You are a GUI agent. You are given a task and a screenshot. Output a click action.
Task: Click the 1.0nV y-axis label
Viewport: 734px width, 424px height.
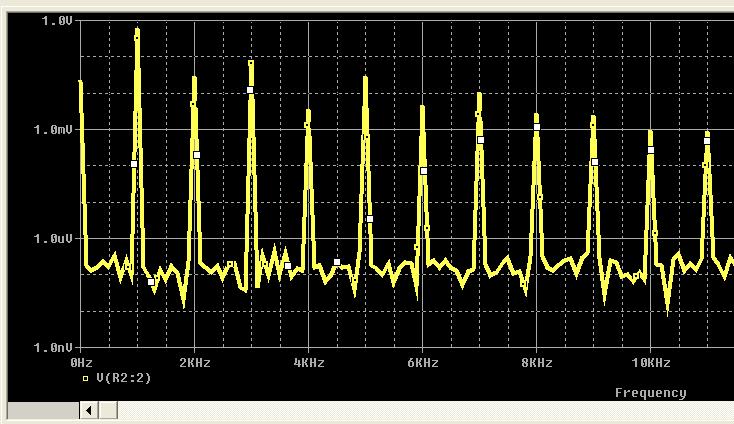point(53,347)
